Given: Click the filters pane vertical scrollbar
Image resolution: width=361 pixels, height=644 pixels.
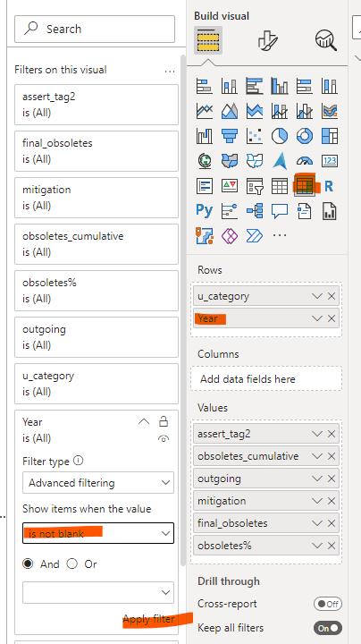Looking at the screenshot, I should [183, 312].
